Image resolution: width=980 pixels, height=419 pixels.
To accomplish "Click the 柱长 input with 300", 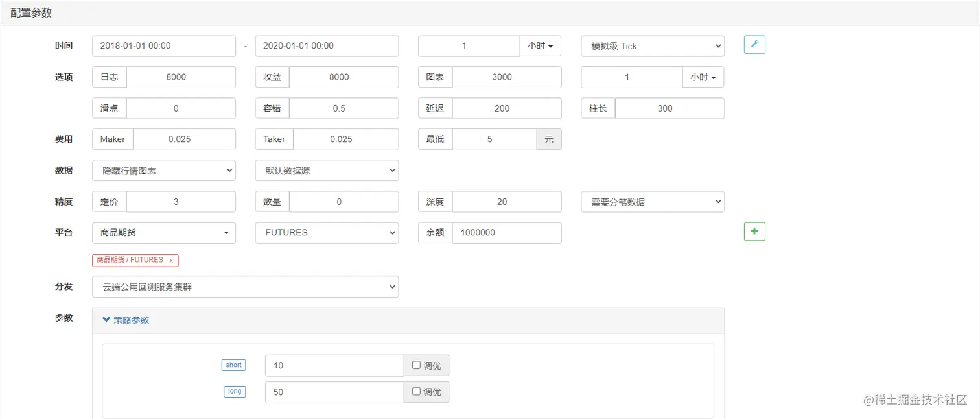I will point(670,108).
